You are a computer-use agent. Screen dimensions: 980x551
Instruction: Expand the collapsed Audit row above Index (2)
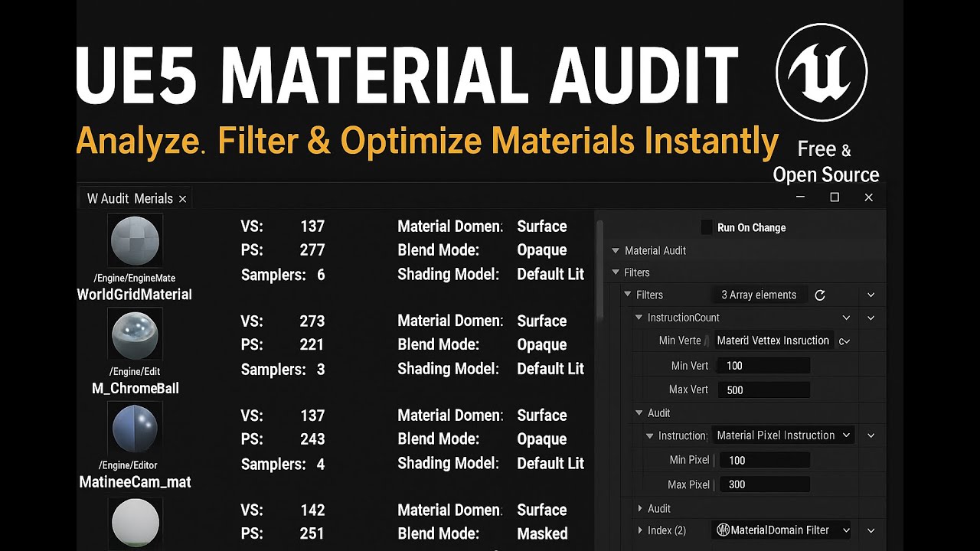point(640,508)
